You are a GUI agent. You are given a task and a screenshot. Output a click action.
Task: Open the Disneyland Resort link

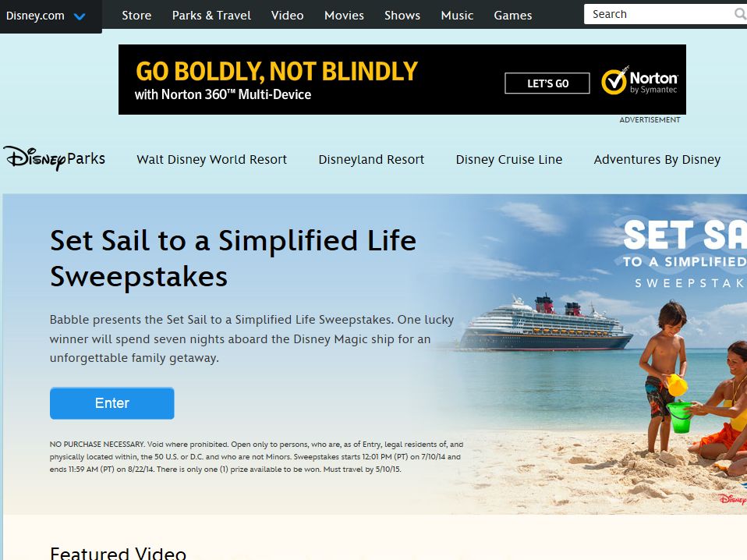click(x=371, y=159)
